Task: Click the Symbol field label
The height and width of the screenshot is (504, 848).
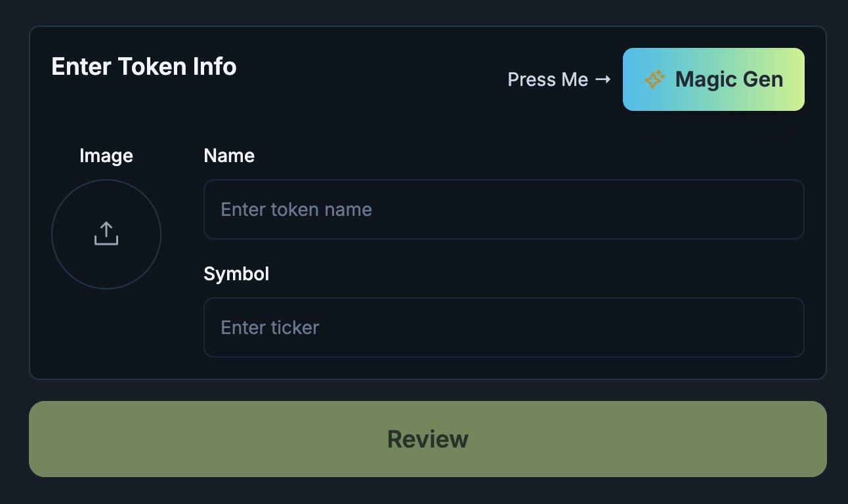Action: click(x=236, y=274)
